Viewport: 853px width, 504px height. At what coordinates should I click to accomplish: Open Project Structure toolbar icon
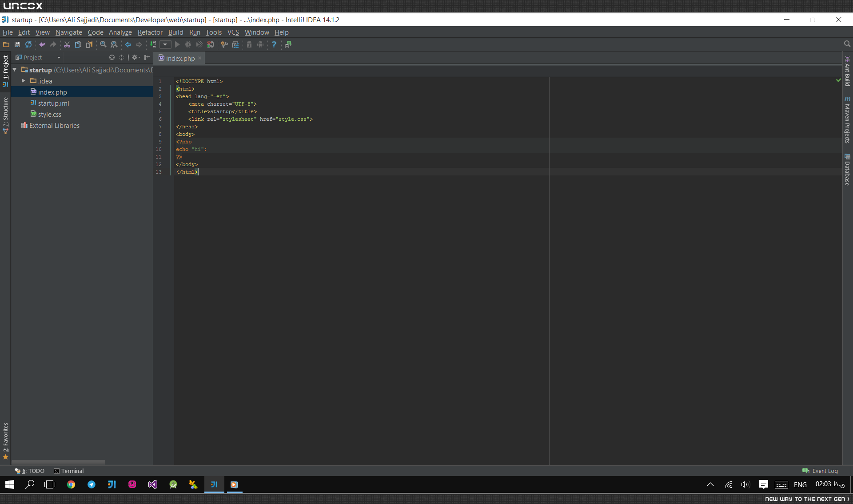tap(235, 44)
